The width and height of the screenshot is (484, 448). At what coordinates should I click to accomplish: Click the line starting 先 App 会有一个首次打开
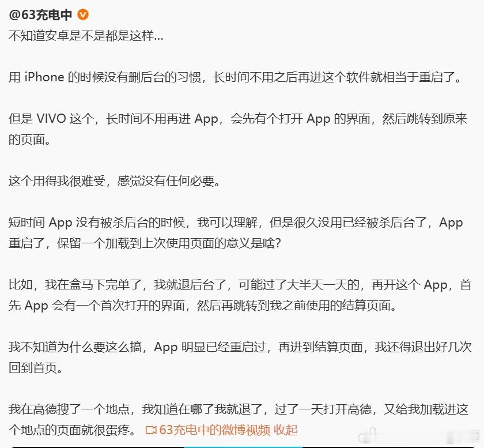[202, 306]
